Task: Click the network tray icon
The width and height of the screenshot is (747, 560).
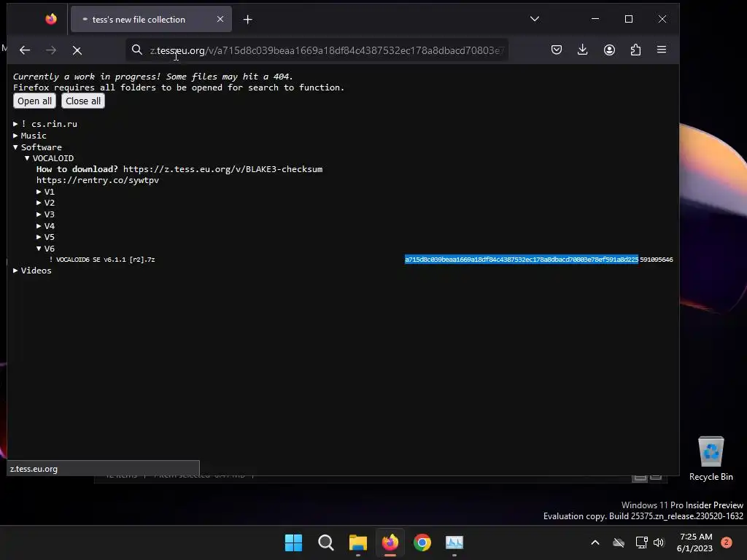Action: [641, 542]
